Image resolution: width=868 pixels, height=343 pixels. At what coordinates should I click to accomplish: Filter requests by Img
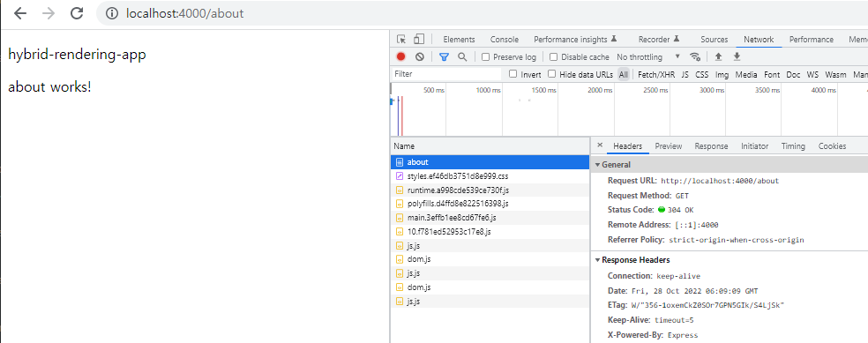(x=722, y=74)
